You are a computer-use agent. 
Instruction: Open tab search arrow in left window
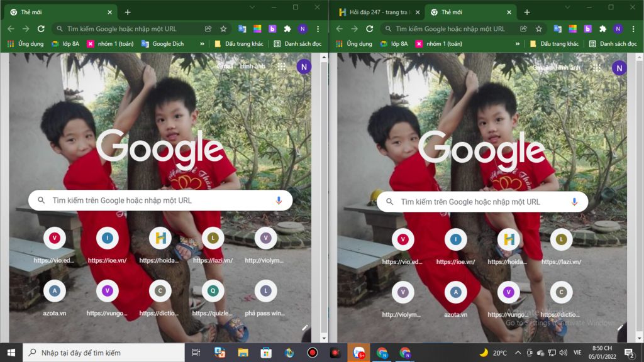pyautogui.click(x=252, y=7)
